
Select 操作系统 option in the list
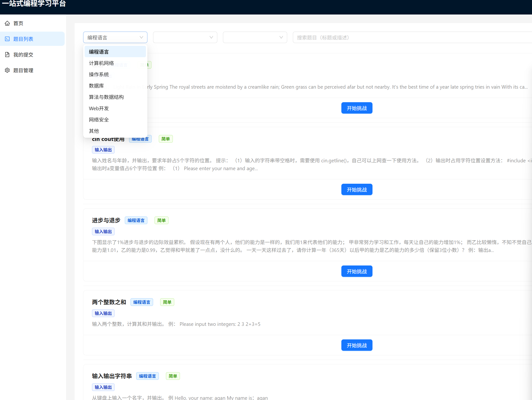[99, 74]
